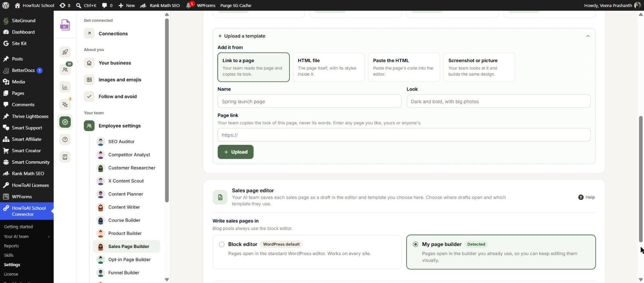Open the bar chart reports icon
The image size is (644, 283).
coord(65,87)
